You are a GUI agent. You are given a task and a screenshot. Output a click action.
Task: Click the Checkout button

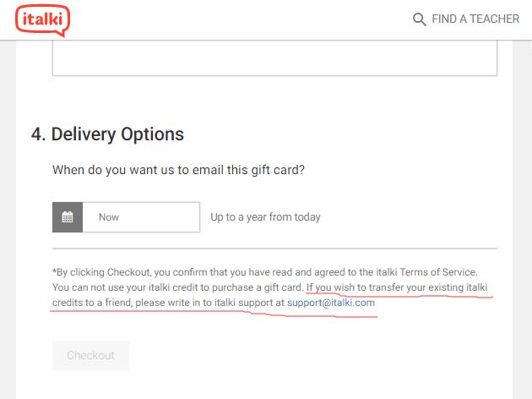tap(91, 355)
